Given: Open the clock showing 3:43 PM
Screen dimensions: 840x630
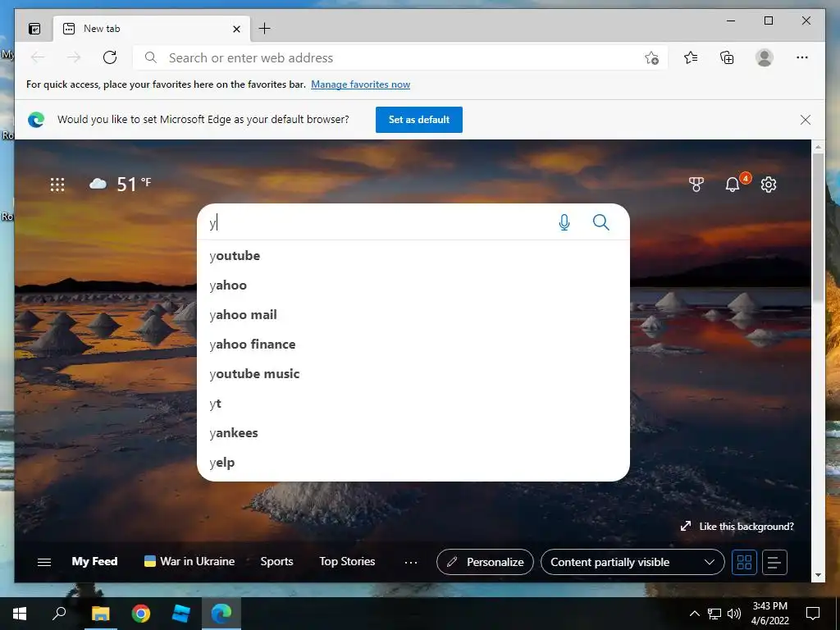Looking at the screenshot, I should coord(769,614).
